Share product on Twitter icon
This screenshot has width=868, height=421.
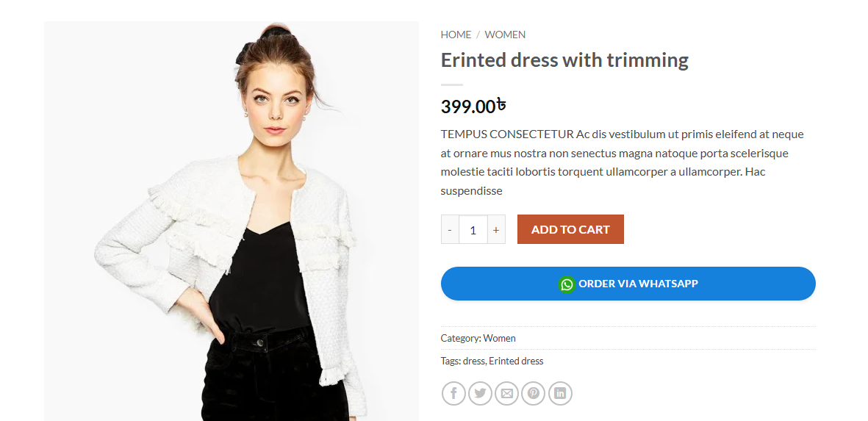[x=480, y=394]
